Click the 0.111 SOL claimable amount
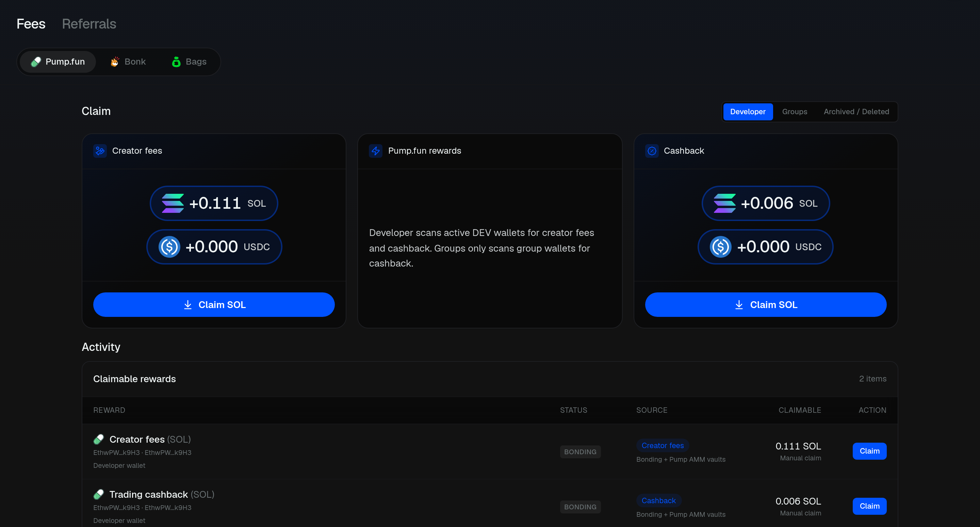Screen dimensions: 980x527 [x=798, y=446]
